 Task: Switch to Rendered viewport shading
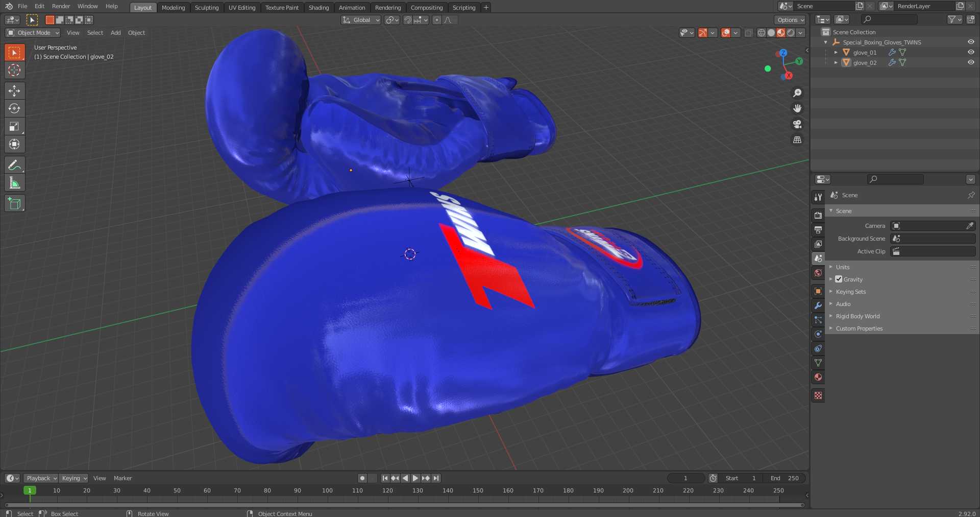(791, 33)
